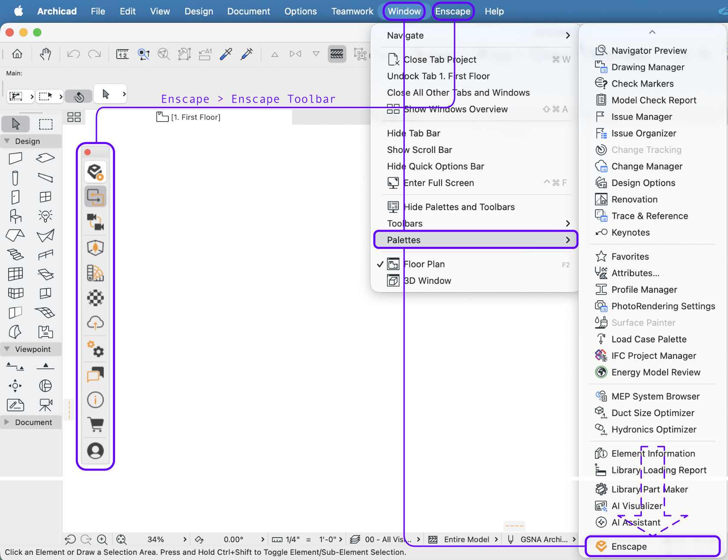Open the Apple menu
This screenshot has height=560, width=728.
point(19,11)
